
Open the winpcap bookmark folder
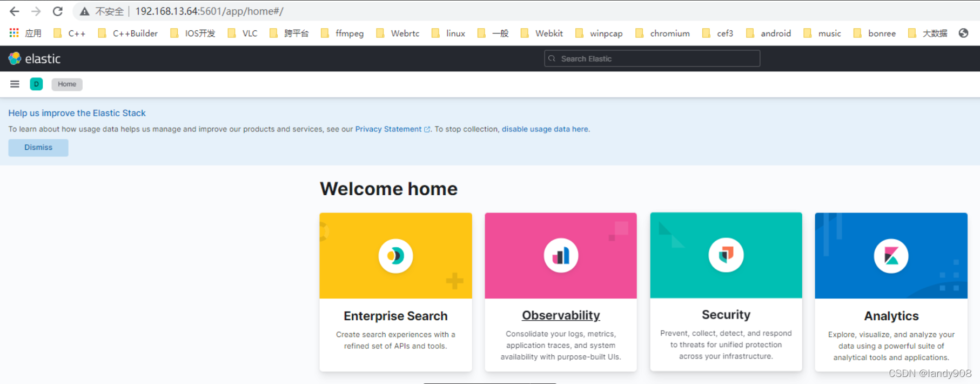click(599, 33)
